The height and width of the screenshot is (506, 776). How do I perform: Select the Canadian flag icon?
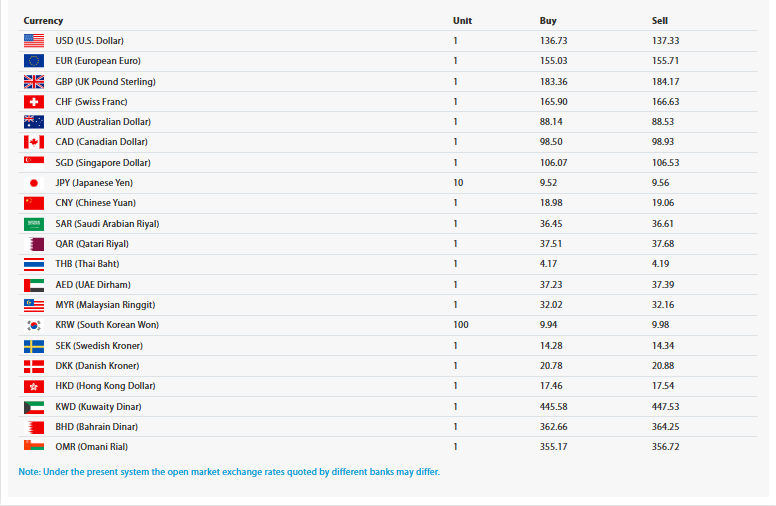pos(34,142)
